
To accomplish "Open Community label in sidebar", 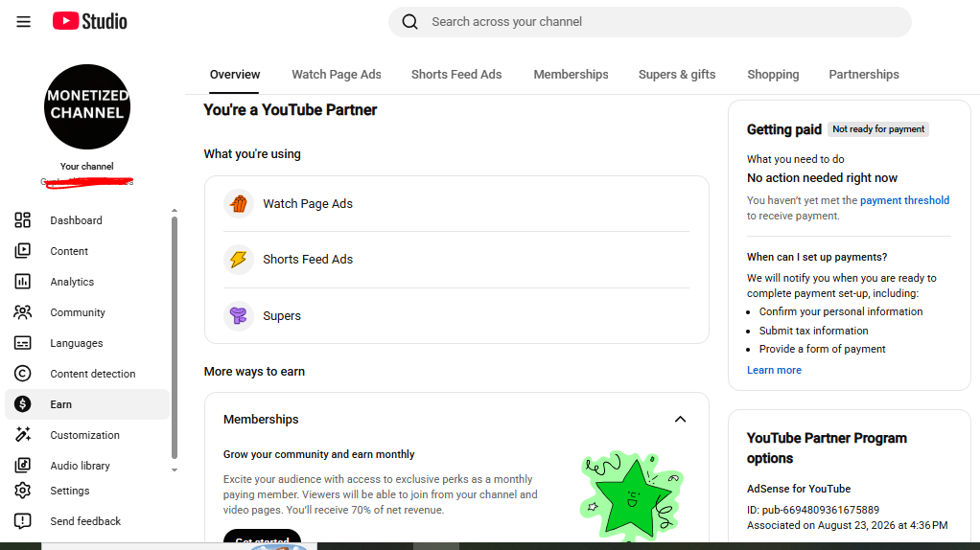I will point(78,312).
